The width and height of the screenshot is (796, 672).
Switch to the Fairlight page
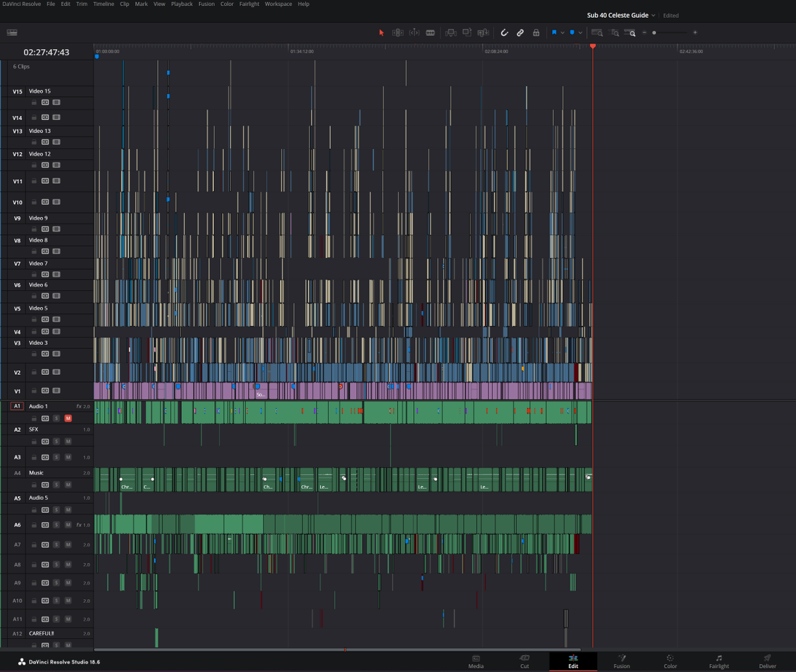pyautogui.click(x=719, y=661)
